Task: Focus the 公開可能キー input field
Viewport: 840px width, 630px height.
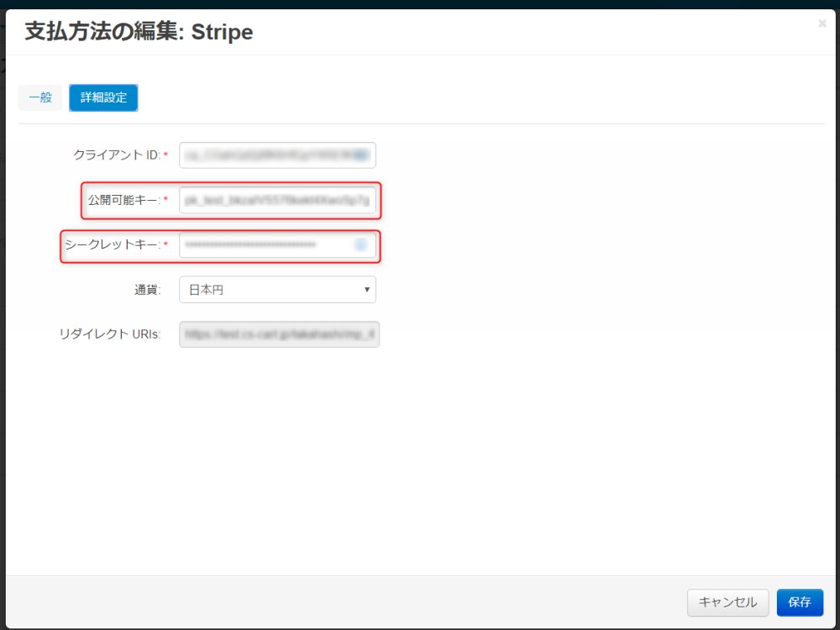Action: (x=277, y=201)
